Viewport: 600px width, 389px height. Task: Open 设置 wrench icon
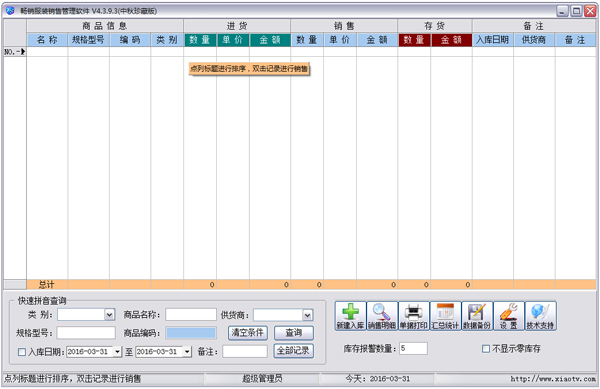[x=509, y=316]
